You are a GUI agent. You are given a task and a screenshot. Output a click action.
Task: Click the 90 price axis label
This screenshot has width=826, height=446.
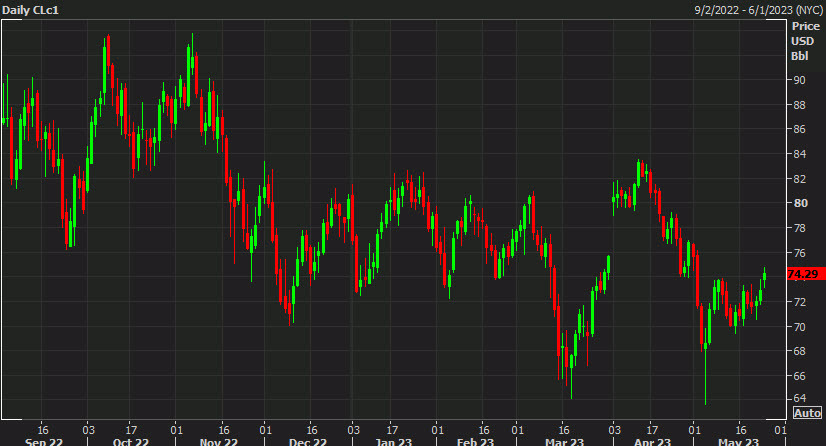point(799,80)
